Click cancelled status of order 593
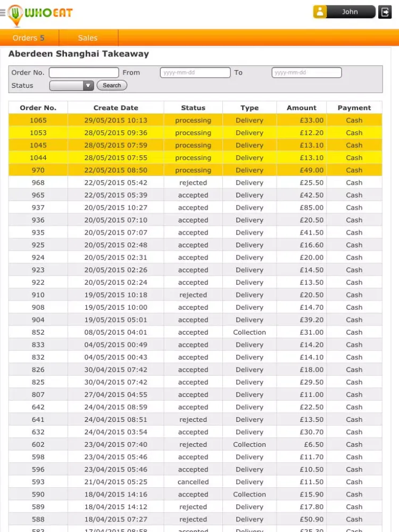Viewport: 399px width, 532px height. pyautogui.click(x=193, y=482)
